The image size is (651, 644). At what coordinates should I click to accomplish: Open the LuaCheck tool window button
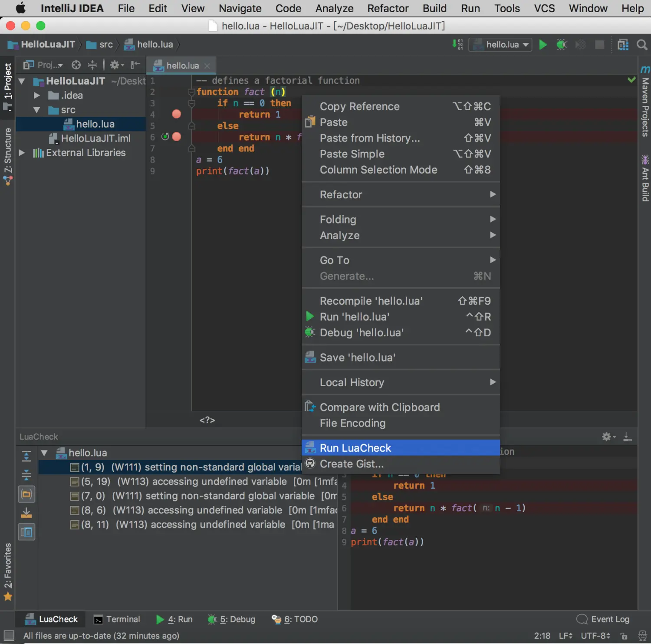[x=51, y=619]
